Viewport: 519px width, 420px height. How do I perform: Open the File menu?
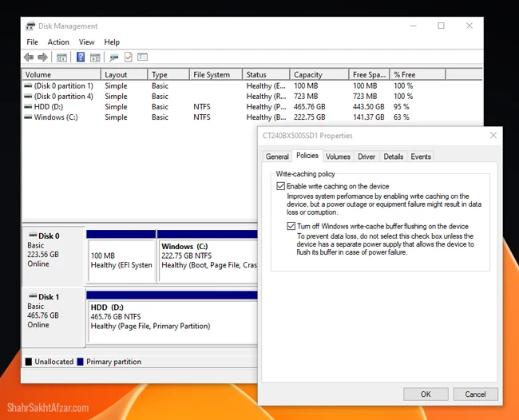[32, 42]
